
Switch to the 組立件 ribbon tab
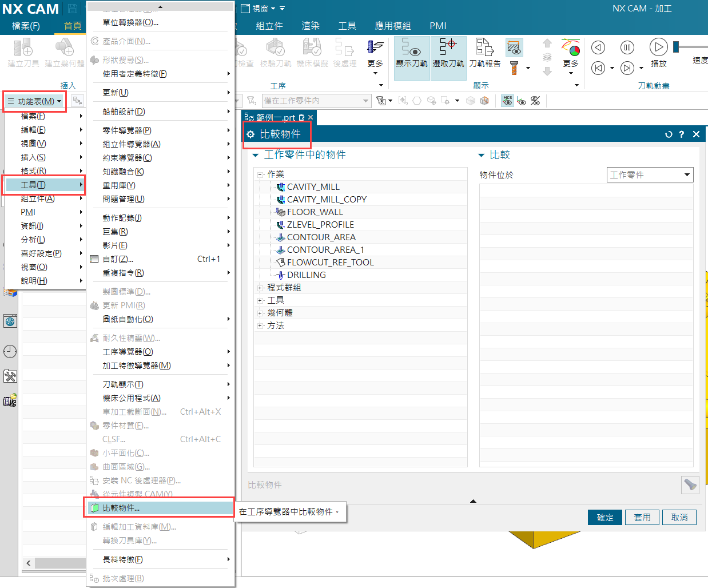(269, 26)
